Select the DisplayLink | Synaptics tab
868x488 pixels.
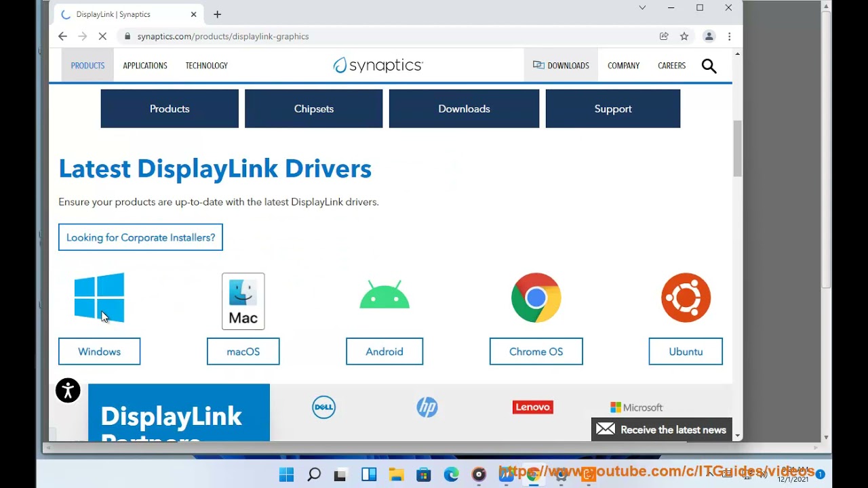[126, 14]
